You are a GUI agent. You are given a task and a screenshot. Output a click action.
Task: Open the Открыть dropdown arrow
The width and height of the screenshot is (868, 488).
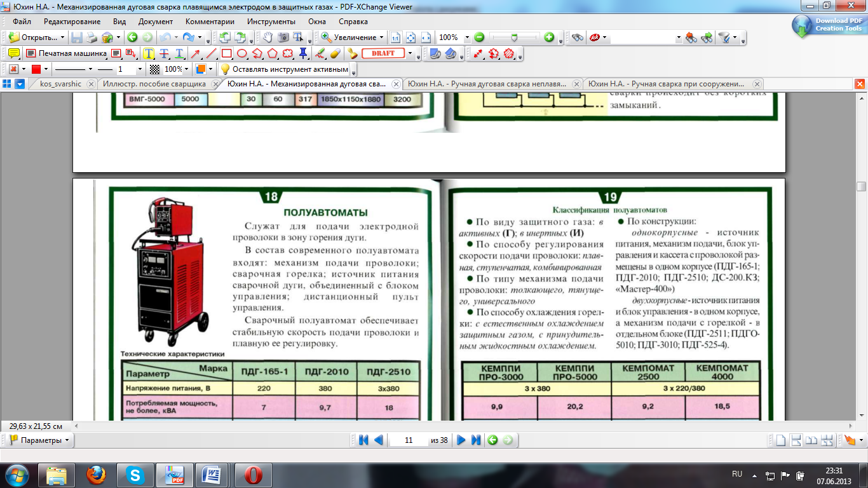(x=62, y=37)
